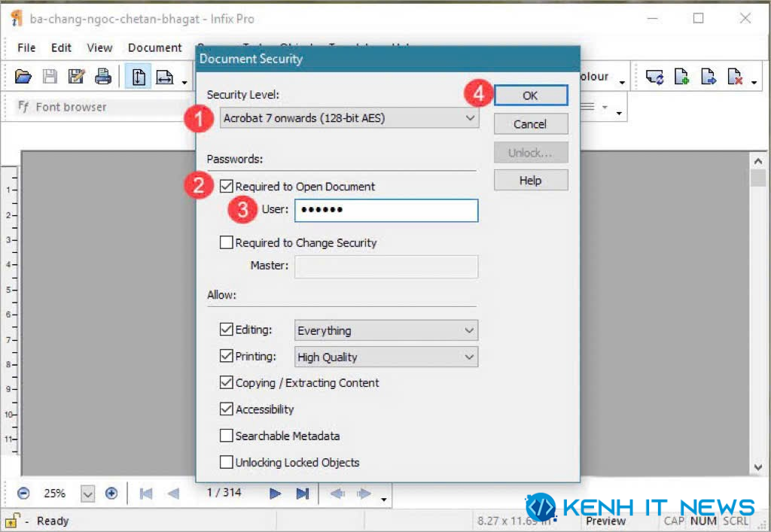Screen dimensions: 771x532
Task: Click the text alignment lines icon
Action: 588,107
